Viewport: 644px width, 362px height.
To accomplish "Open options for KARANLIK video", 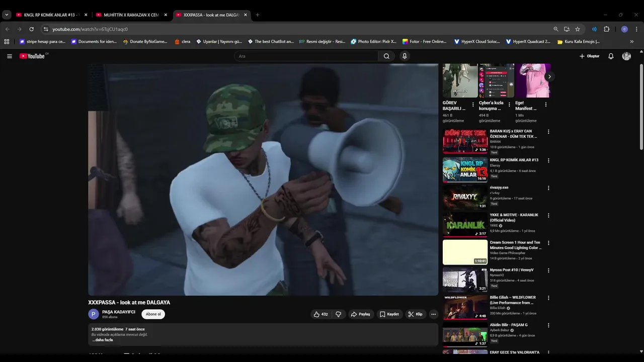I will point(548,215).
